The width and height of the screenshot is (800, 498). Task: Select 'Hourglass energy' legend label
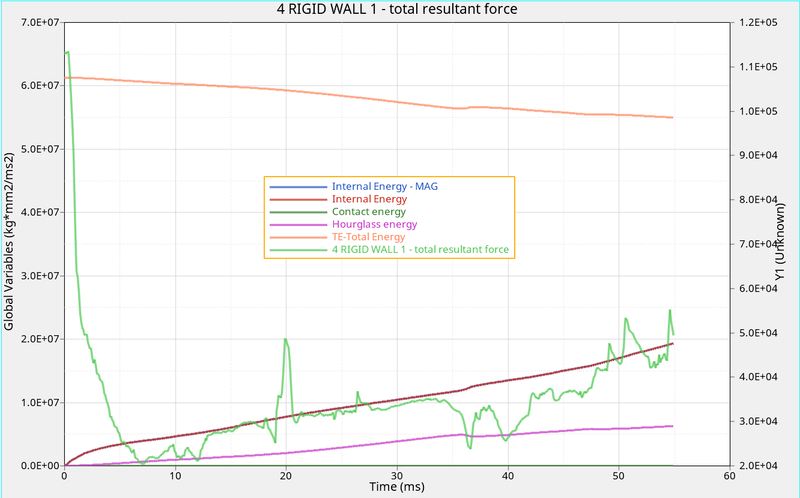pyautogui.click(x=374, y=225)
